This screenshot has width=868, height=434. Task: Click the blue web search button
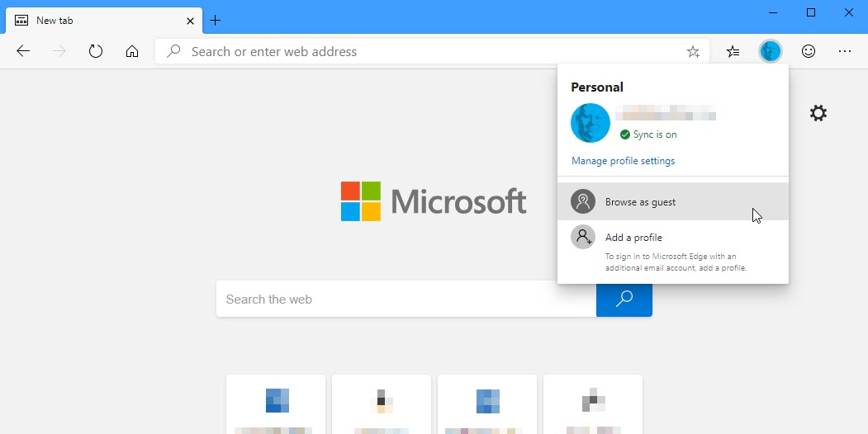[624, 300]
